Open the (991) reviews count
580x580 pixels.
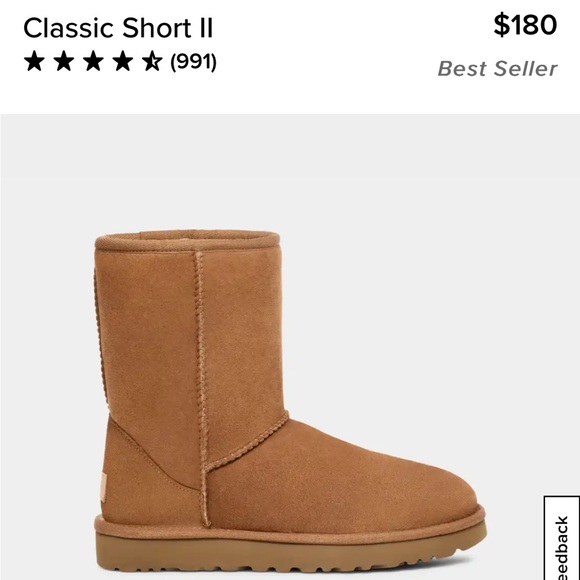coord(193,62)
